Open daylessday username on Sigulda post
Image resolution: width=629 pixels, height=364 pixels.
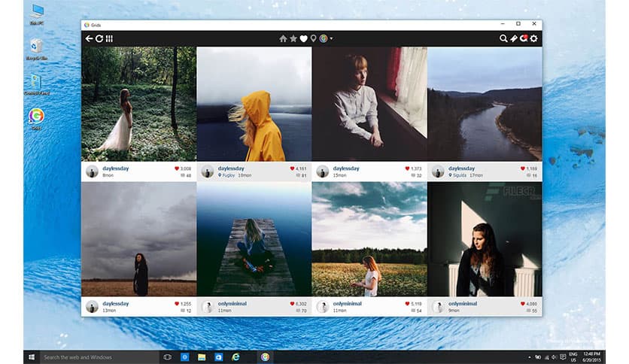[461, 168]
